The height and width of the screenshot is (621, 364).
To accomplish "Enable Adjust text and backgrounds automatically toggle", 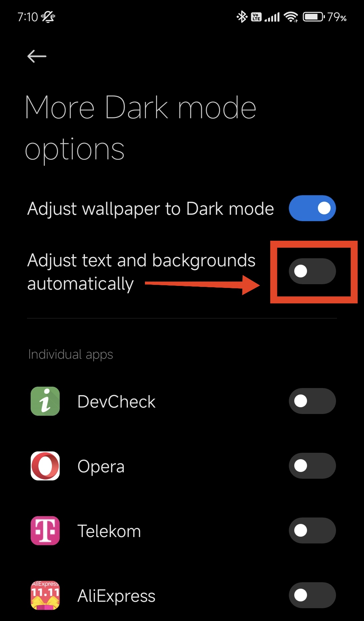I will coord(312,271).
